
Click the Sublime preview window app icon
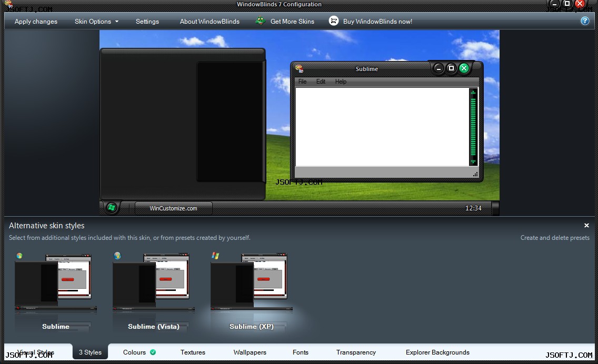point(300,68)
